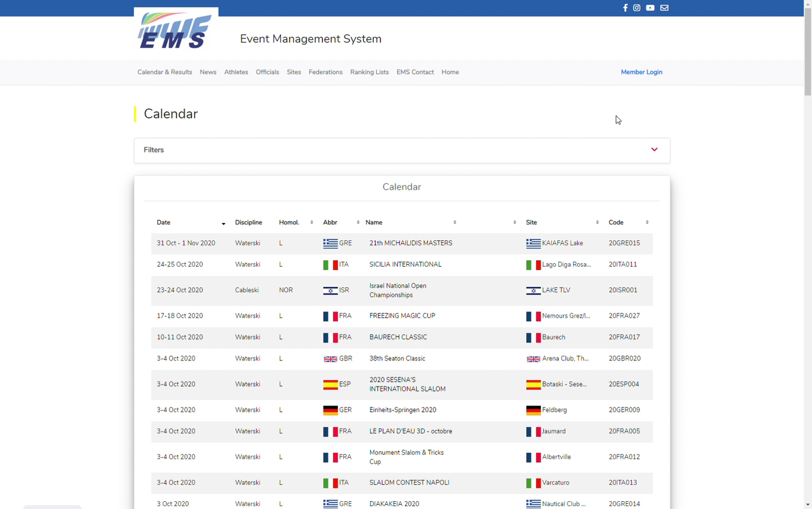Sort by the Homol. column arrows
The width and height of the screenshot is (812, 509).
[311, 222]
